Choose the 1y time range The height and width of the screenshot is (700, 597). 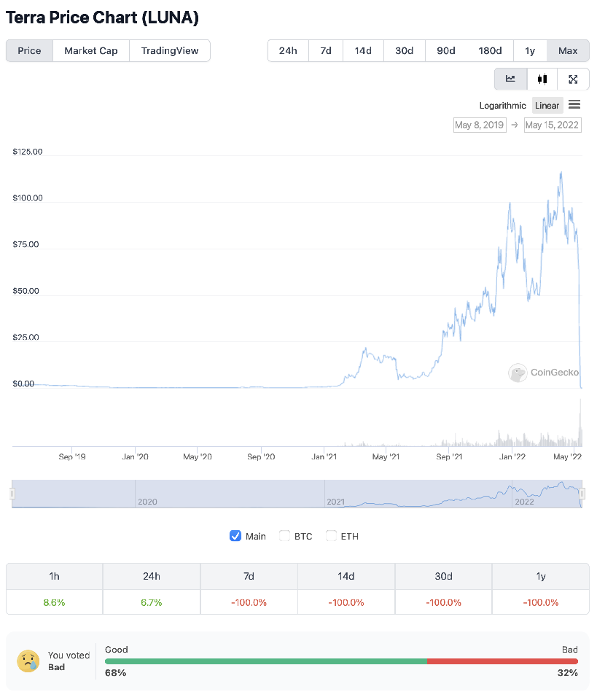[x=530, y=51]
